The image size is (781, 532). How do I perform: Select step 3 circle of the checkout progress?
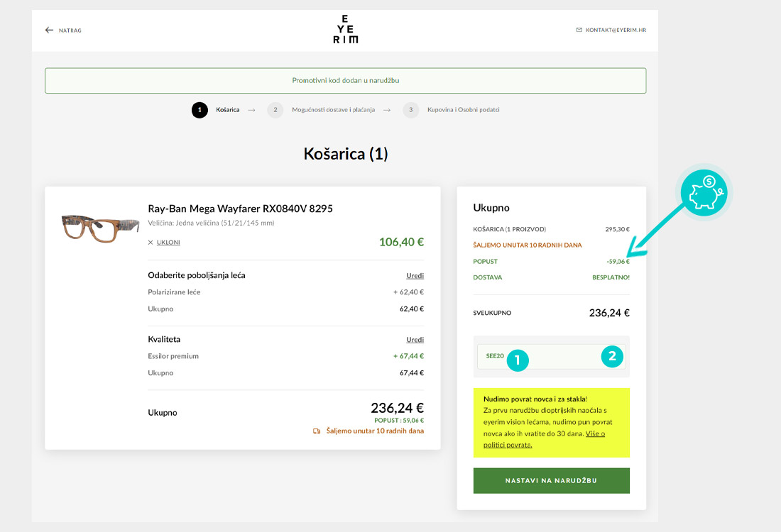(x=411, y=110)
